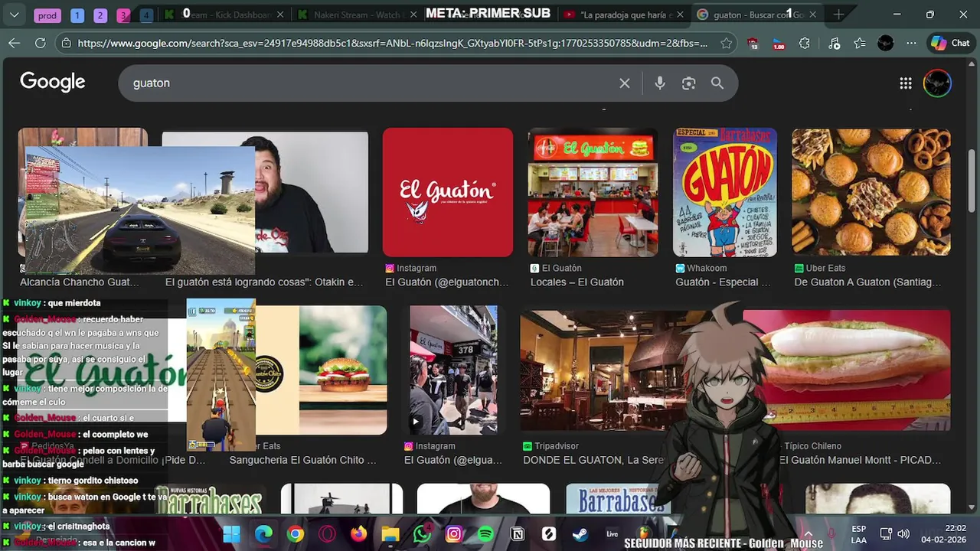Open 'El guatón está logrando cosas' link
Image resolution: width=980 pixels, height=551 pixels.
pyautogui.click(x=264, y=282)
